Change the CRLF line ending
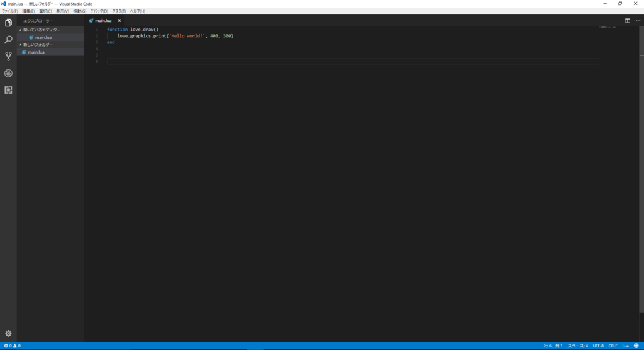The width and height of the screenshot is (644, 350). point(613,346)
